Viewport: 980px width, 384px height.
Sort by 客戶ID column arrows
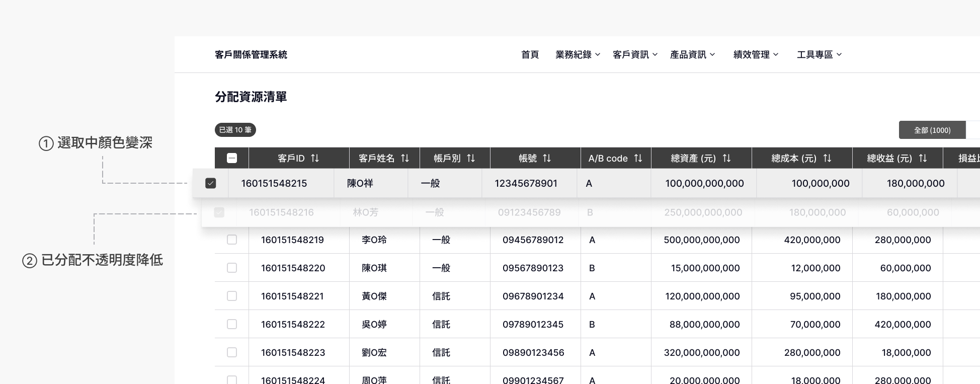(x=315, y=158)
